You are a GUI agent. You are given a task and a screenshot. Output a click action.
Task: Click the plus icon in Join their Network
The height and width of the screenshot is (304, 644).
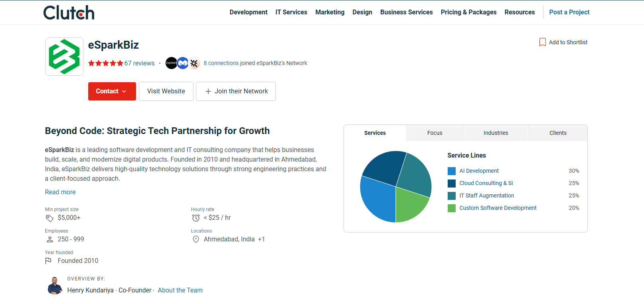tap(208, 91)
